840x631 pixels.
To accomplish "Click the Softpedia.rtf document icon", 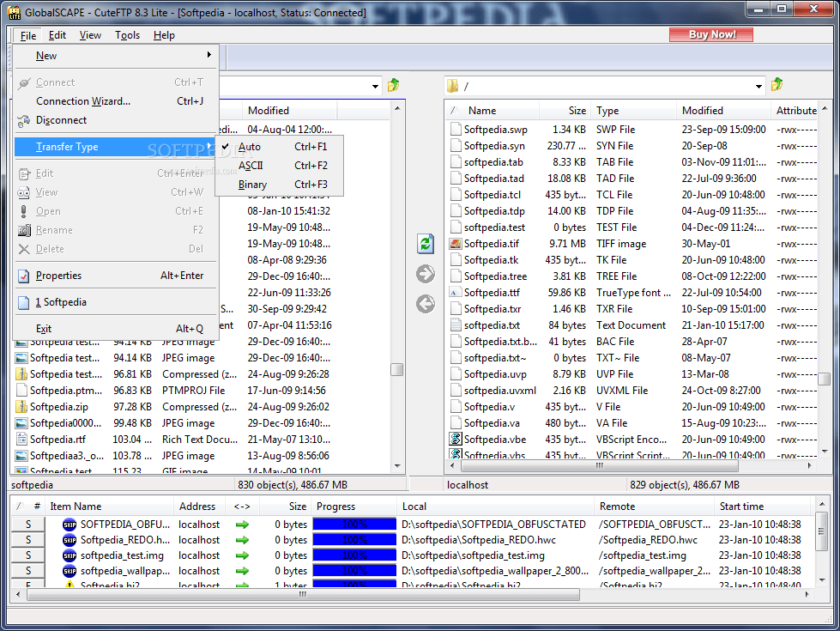I will click(21, 439).
